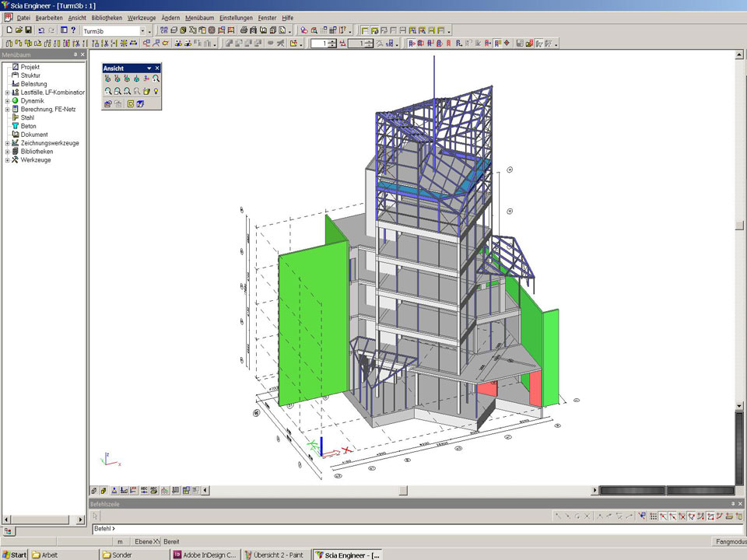Click the Open file folder icon
This screenshot has height=560, width=747.
(18, 30)
